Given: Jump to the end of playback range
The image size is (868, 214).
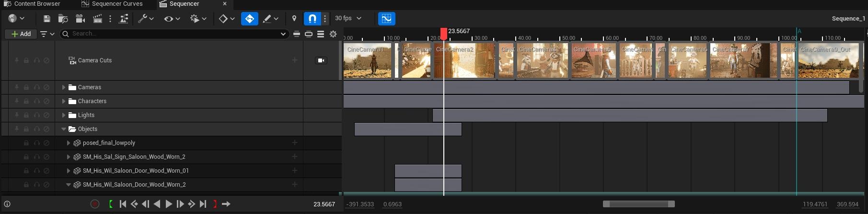Looking at the screenshot, I should pos(203,204).
